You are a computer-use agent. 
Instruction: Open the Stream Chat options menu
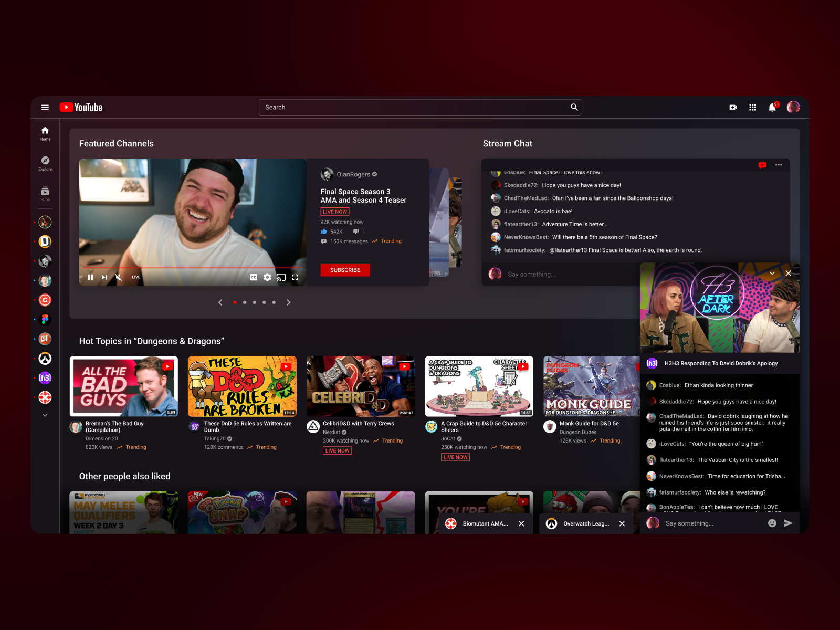tap(779, 165)
